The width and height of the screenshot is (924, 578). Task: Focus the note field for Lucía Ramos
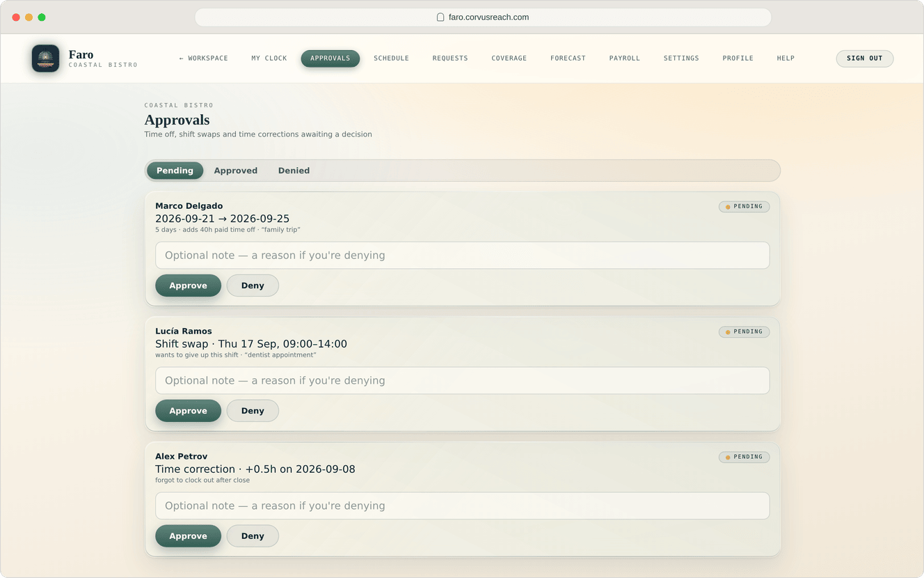point(462,380)
